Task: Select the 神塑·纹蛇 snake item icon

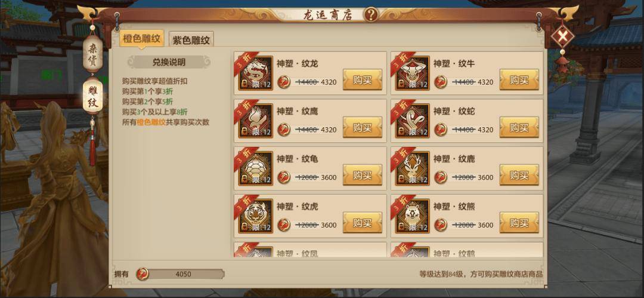Action: click(x=413, y=121)
